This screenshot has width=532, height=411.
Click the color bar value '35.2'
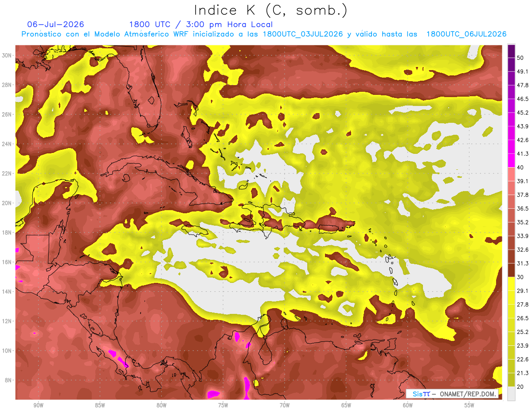pyautogui.click(x=523, y=222)
